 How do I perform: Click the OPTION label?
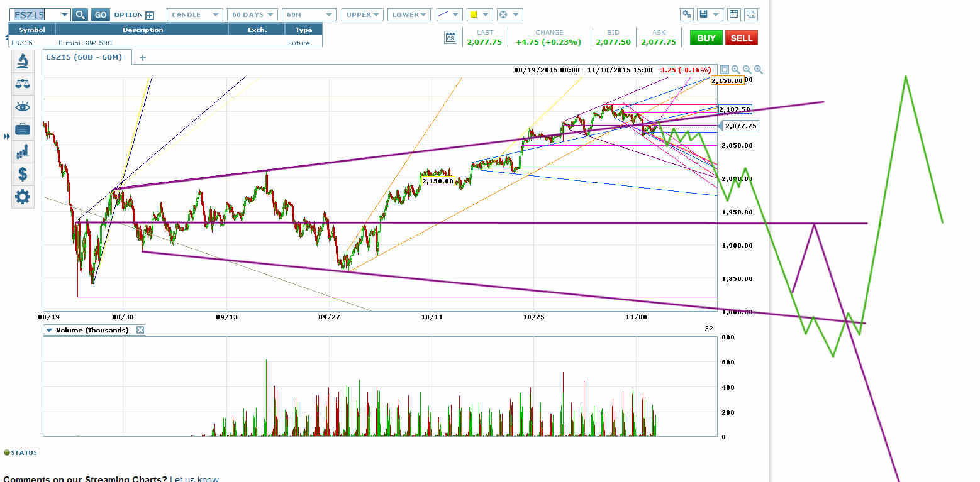tap(128, 15)
